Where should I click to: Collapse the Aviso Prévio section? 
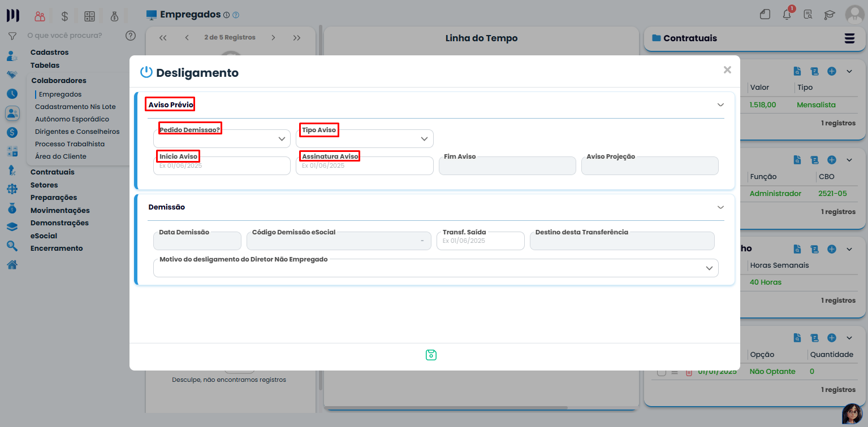[720, 105]
